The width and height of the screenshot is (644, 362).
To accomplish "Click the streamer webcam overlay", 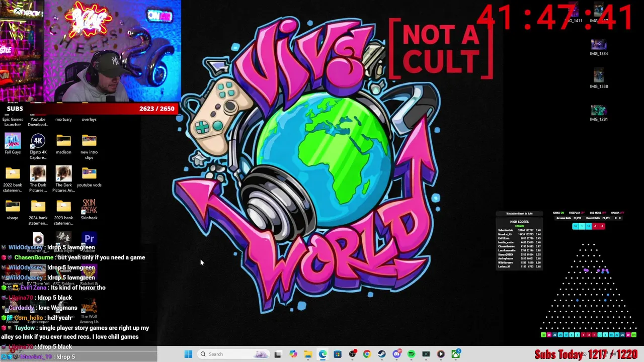I will [91, 51].
